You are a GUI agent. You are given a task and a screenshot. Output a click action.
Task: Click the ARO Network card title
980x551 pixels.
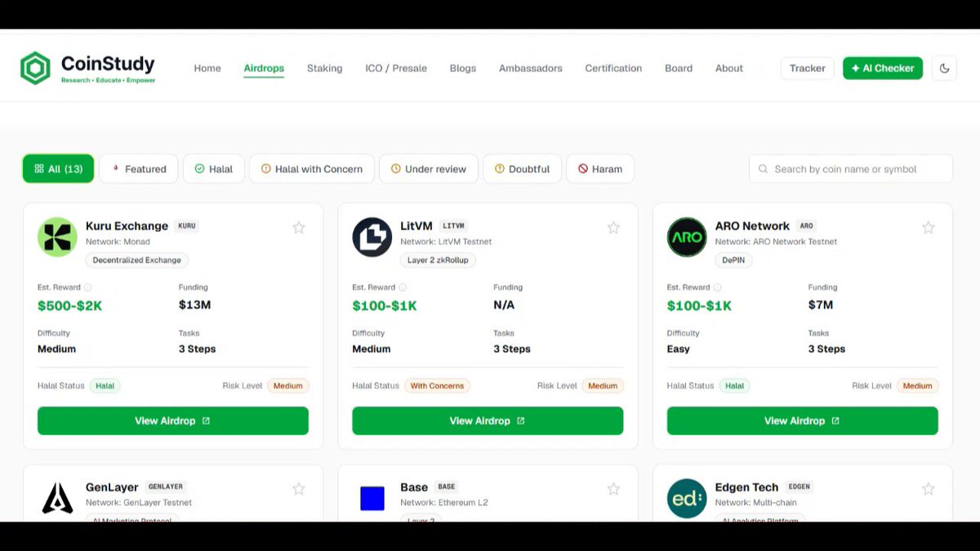[752, 226]
